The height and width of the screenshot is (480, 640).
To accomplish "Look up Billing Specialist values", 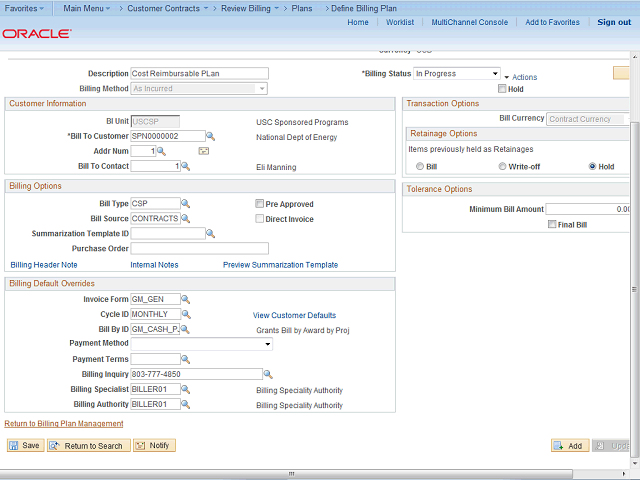I will [186, 390].
